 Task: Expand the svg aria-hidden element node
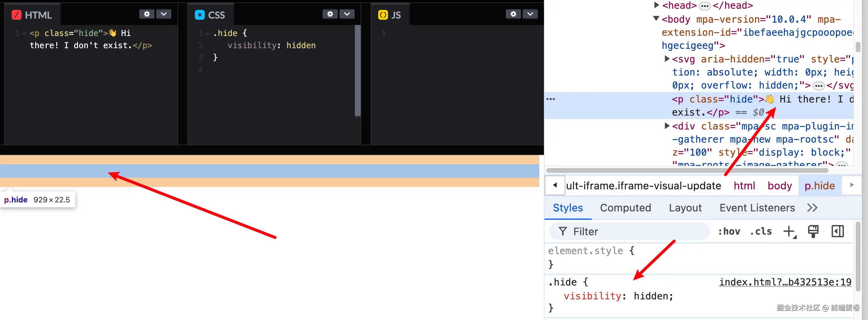coord(666,59)
